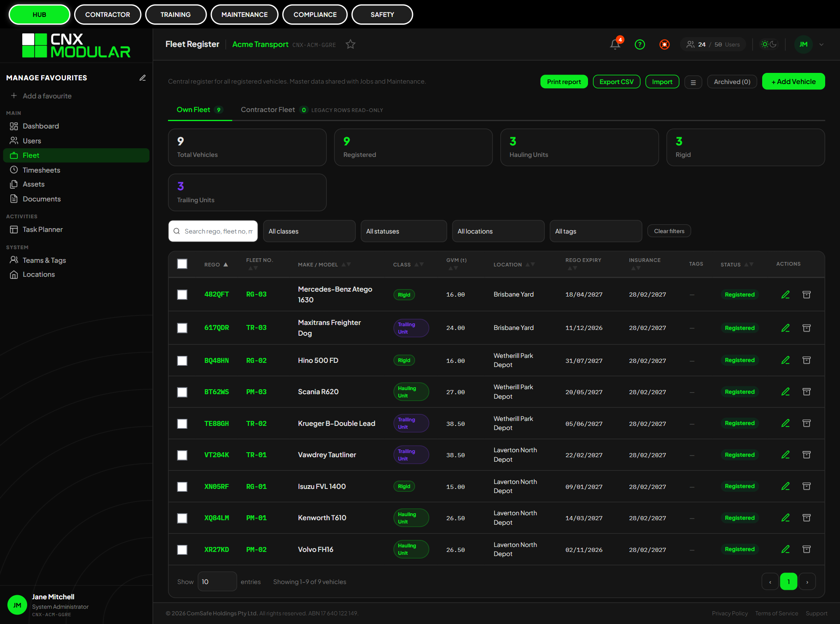The image size is (840, 624).
Task: Select the checkbox for BT62WS row
Action: (x=182, y=392)
